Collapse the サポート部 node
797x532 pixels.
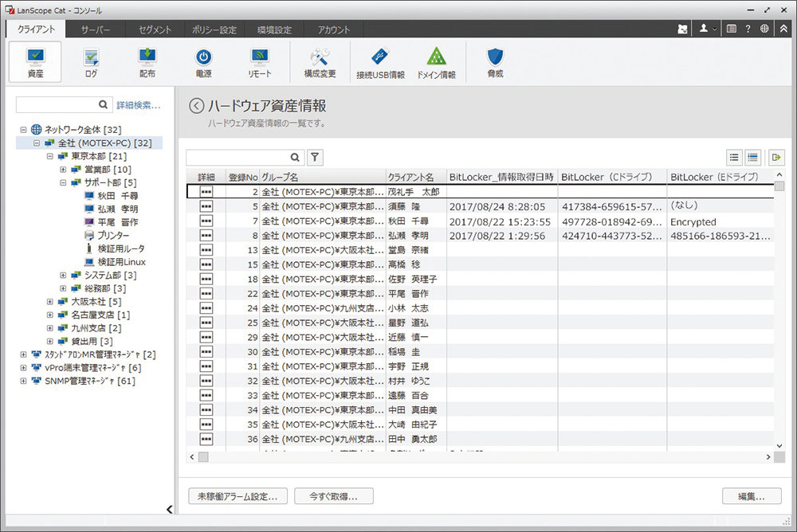tap(63, 182)
